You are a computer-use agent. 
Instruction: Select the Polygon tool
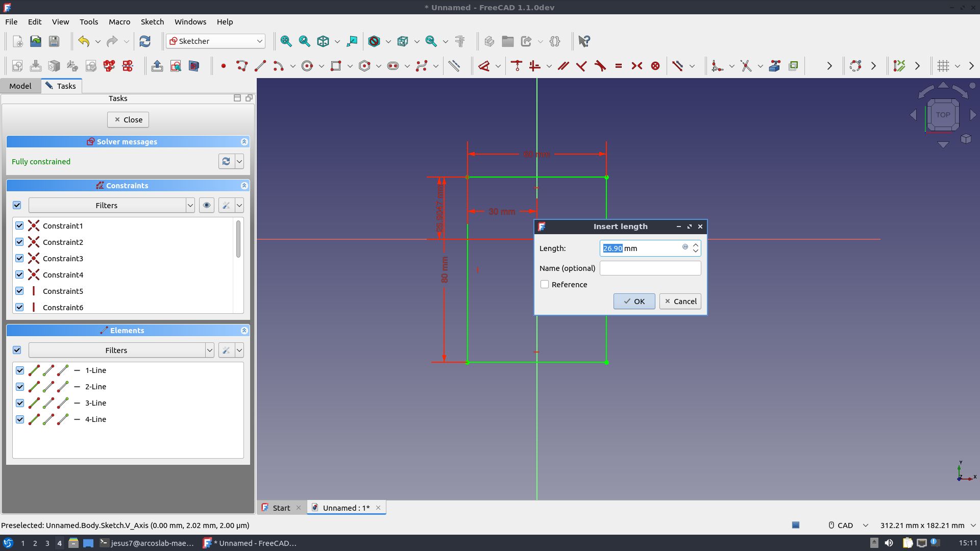click(x=364, y=66)
